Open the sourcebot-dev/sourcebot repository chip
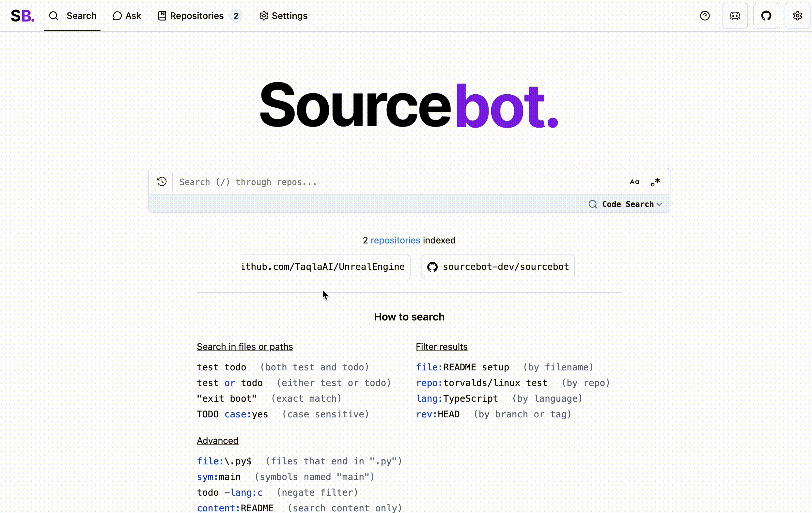This screenshot has width=812, height=513. 506,267
